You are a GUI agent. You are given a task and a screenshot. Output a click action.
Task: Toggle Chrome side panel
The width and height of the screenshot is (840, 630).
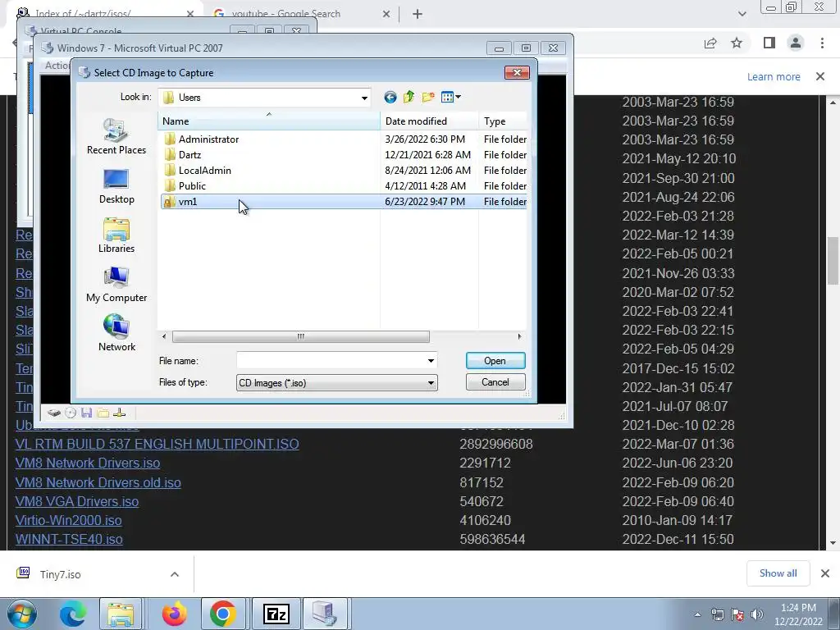[x=769, y=43]
